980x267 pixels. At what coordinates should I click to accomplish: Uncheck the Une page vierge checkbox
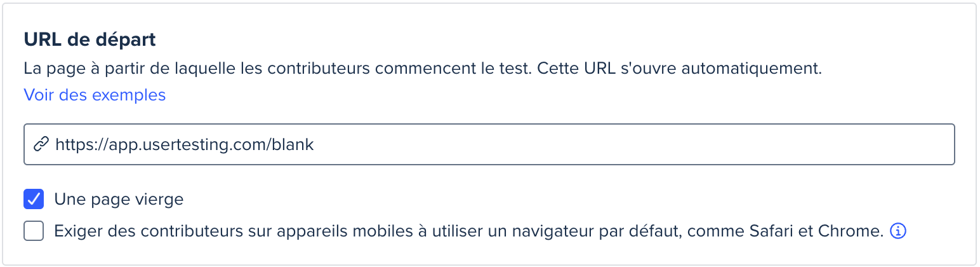[34, 199]
